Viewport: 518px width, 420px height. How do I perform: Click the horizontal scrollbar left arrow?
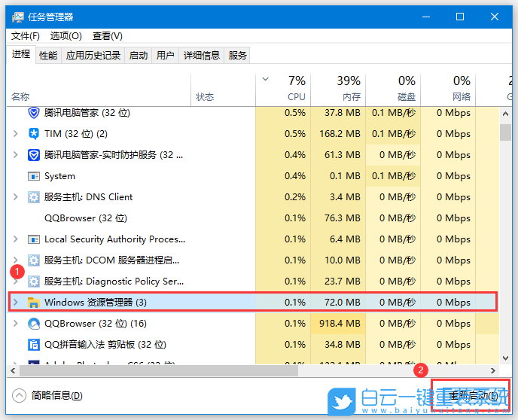(13, 370)
